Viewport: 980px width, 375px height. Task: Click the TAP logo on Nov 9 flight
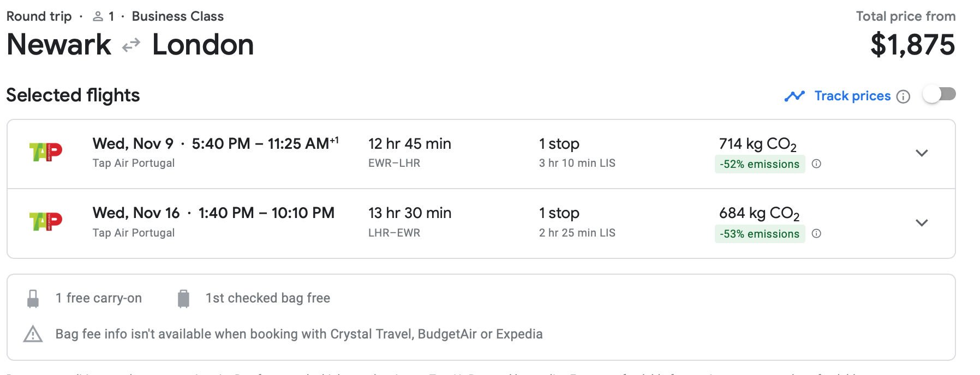[46, 152]
